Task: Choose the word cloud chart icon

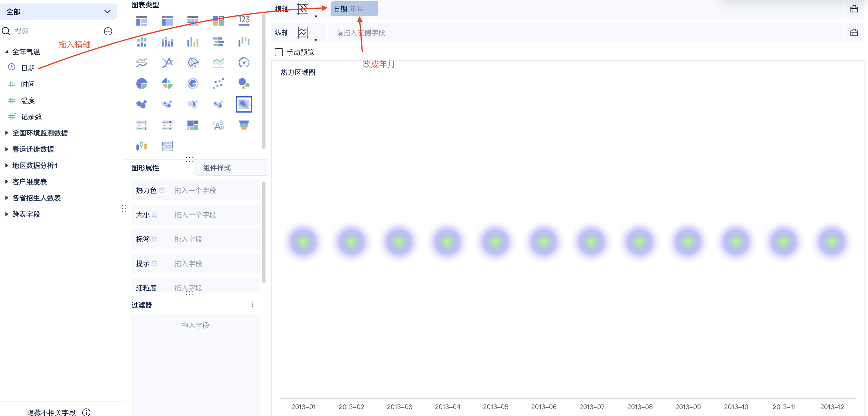Action: (x=218, y=126)
